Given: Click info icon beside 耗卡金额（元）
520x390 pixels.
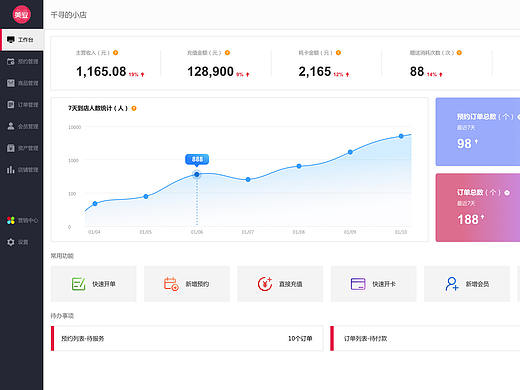Looking at the screenshot, I should point(338,53).
